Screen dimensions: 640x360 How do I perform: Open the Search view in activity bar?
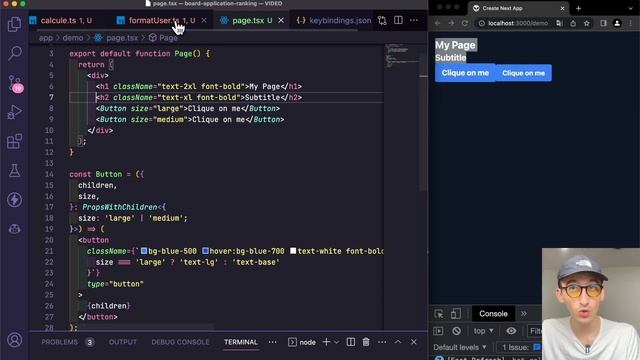[14, 53]
